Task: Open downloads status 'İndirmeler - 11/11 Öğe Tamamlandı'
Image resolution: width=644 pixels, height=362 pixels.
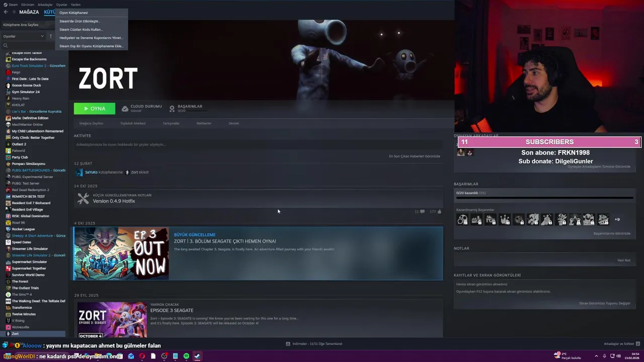Action: [x=314, y=344]
